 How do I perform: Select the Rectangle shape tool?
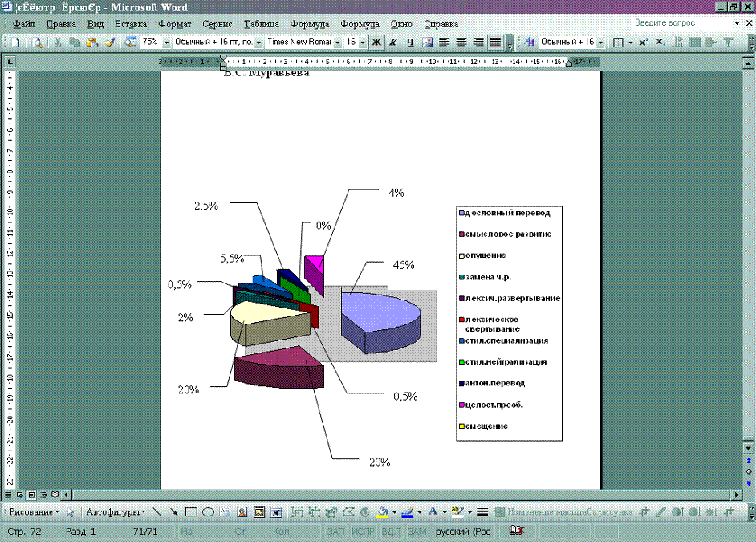click(x=191, y=511)
